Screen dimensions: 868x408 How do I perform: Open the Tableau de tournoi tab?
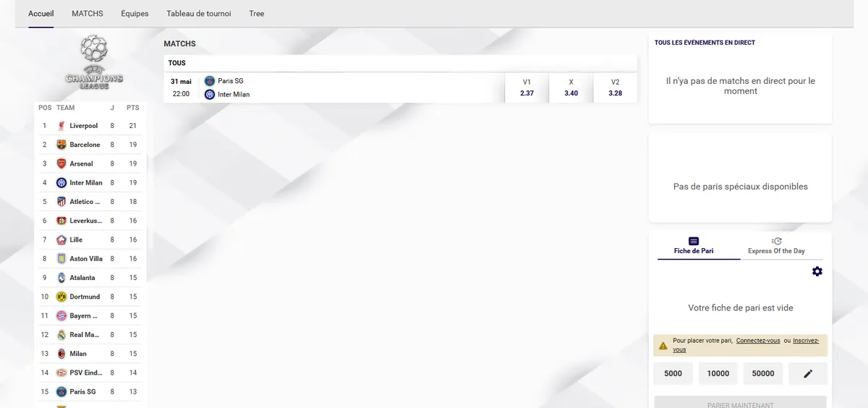[x=199, y=14]
